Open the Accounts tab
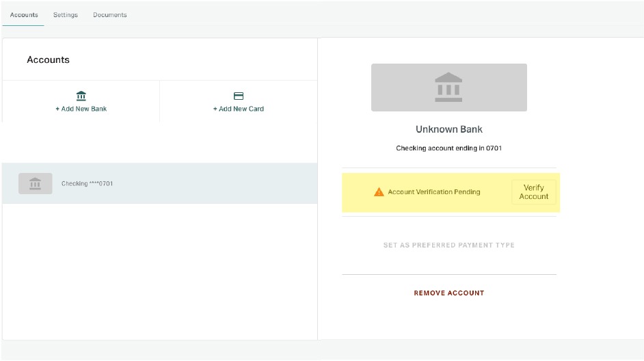This screenshot has width=644, height=361. coord(24,15)
